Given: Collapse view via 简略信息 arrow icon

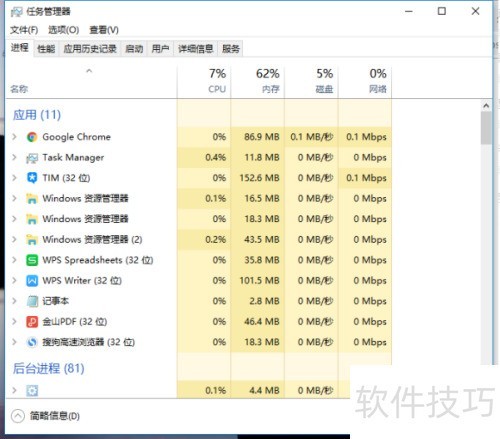Looking at the screenshot, I should click(18, 416).
